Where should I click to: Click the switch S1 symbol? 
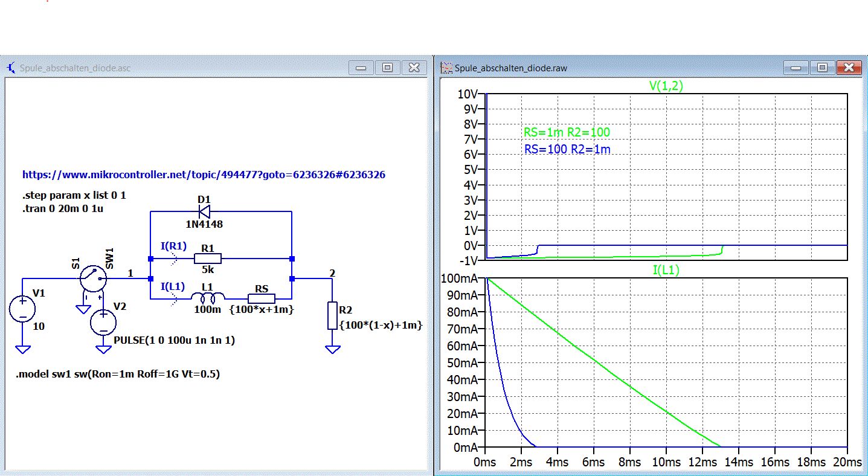click(x=94, y=278)
